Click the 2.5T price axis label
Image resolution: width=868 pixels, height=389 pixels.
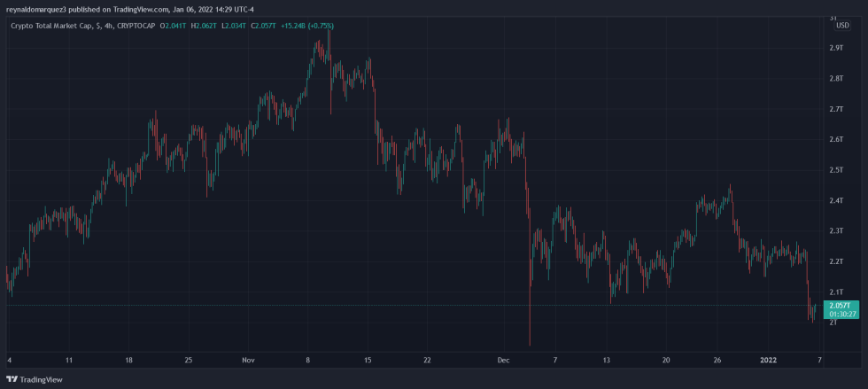[x=836, y=170]
